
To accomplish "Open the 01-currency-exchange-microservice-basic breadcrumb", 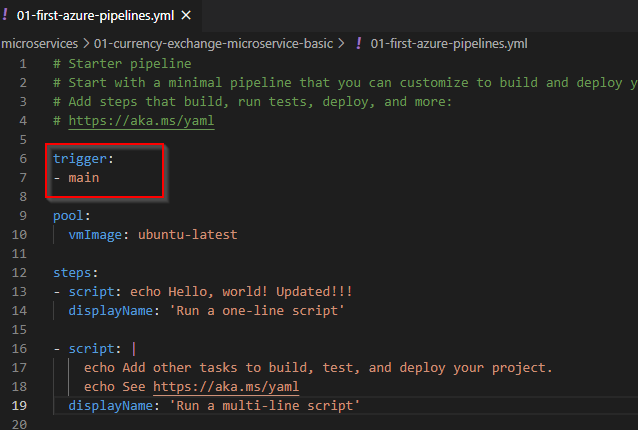I will coord(213,44).
